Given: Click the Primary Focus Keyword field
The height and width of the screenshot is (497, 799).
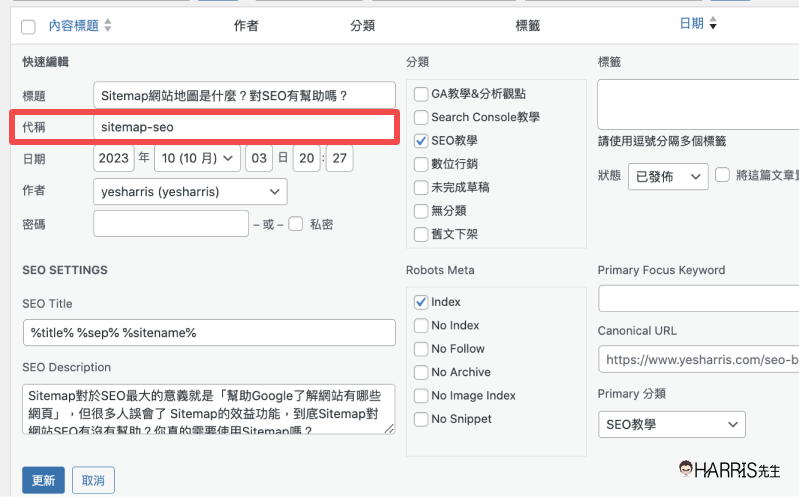Looking at the screenshot, I should click(699, 299).
